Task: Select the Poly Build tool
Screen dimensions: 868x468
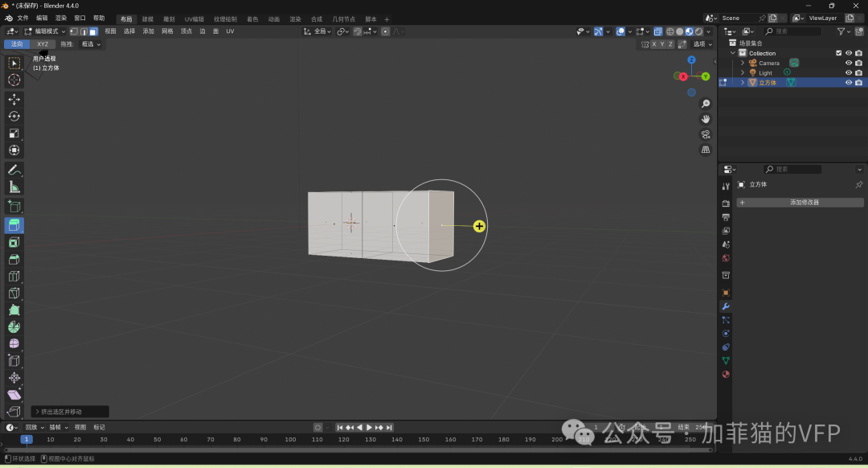Action: tap(14, 310)
